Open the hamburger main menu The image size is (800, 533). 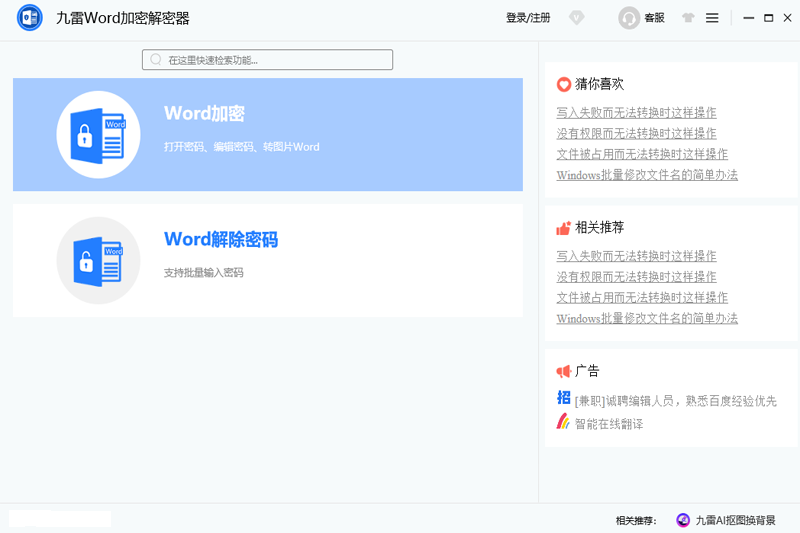(712, 18)
